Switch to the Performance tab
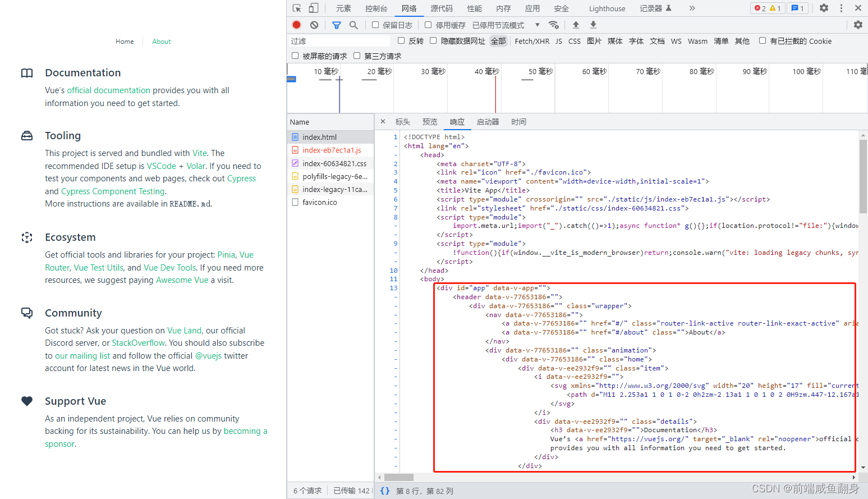This screenshot has width=868, height=499. 474,8
